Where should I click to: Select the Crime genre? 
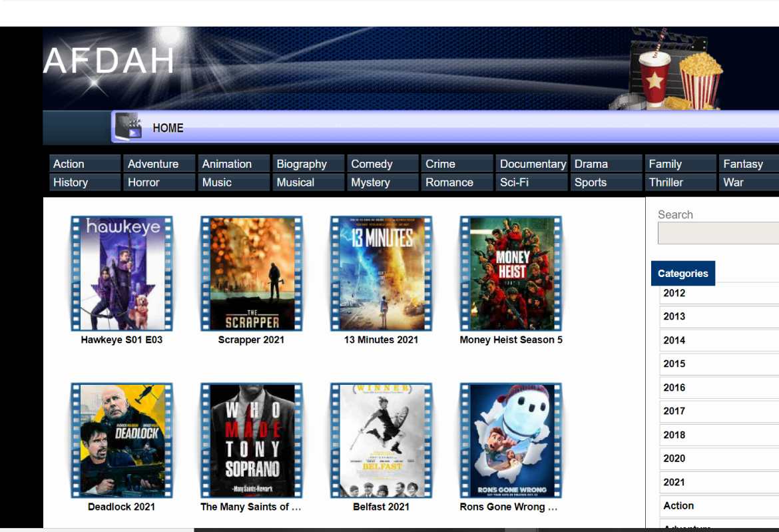[457, 163]
